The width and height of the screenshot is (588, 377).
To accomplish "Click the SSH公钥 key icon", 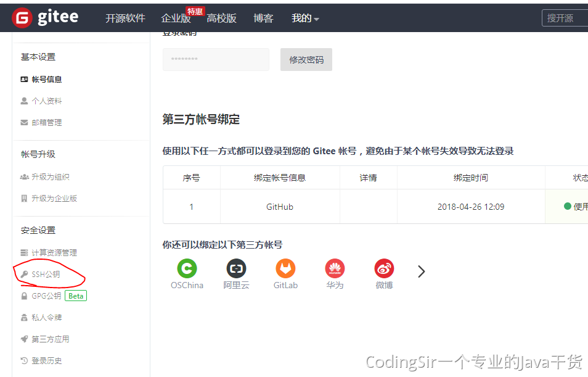I will tap(24, 274).
